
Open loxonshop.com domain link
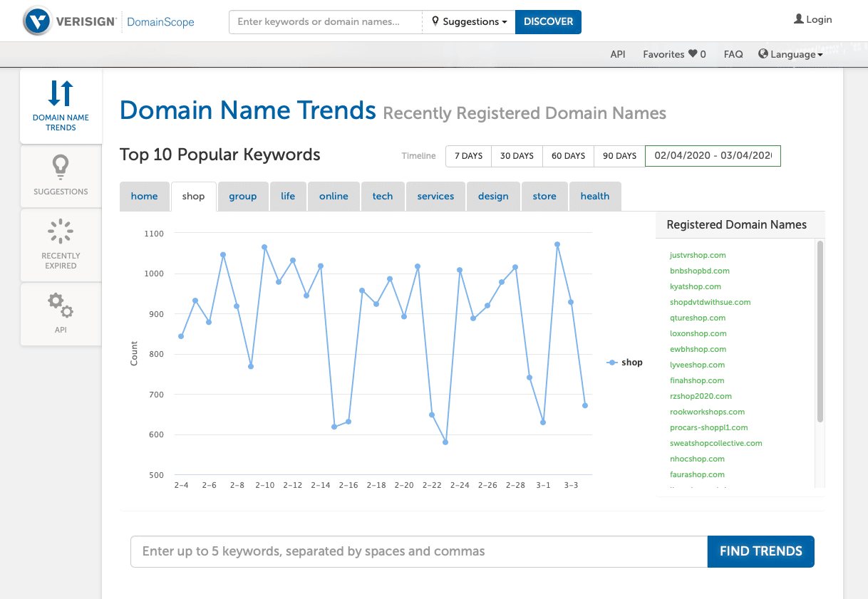pos(698,333)
